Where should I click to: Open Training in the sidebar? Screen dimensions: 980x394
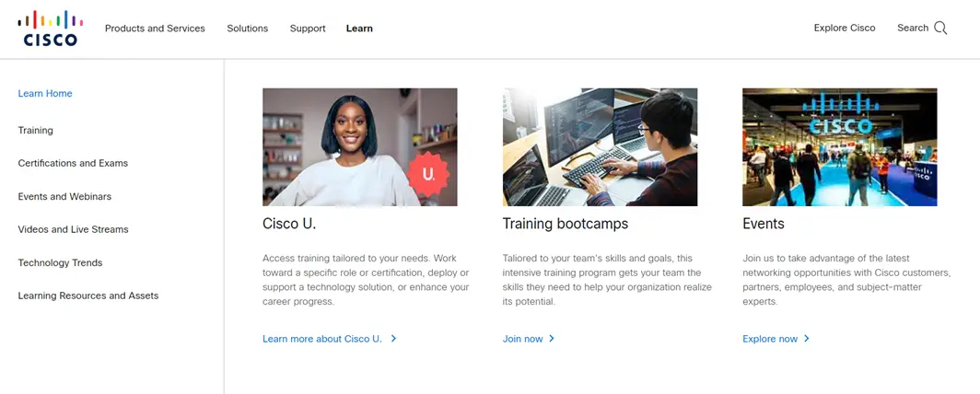point(36,131)
